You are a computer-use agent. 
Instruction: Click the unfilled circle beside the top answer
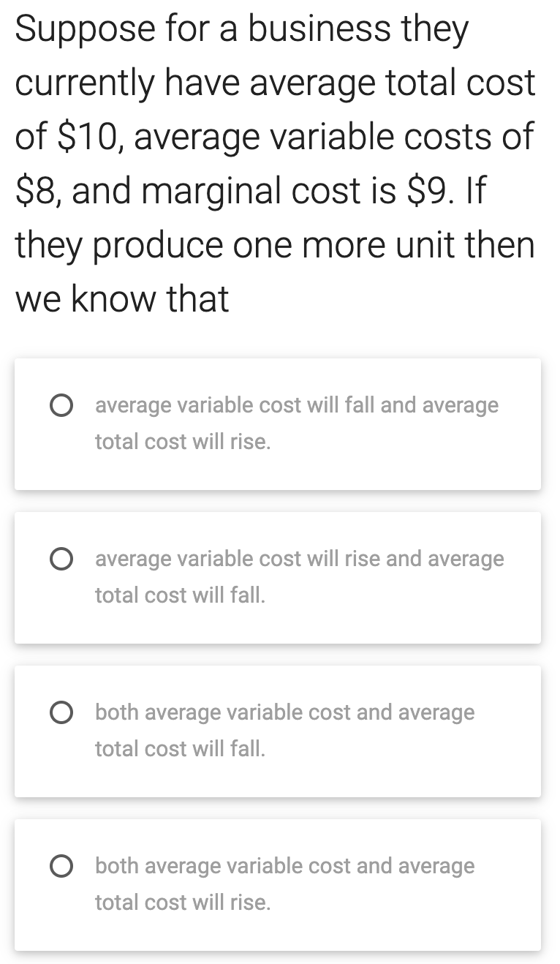[x=62, y=405]
